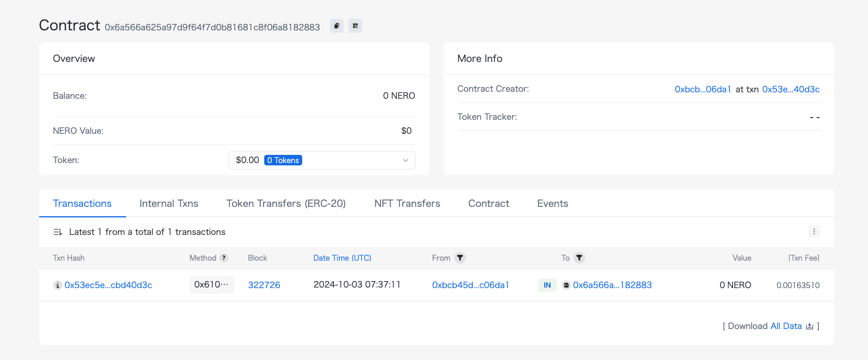Open the From column filter
This screenshot has height=360, width=868.
pos(460,258)
